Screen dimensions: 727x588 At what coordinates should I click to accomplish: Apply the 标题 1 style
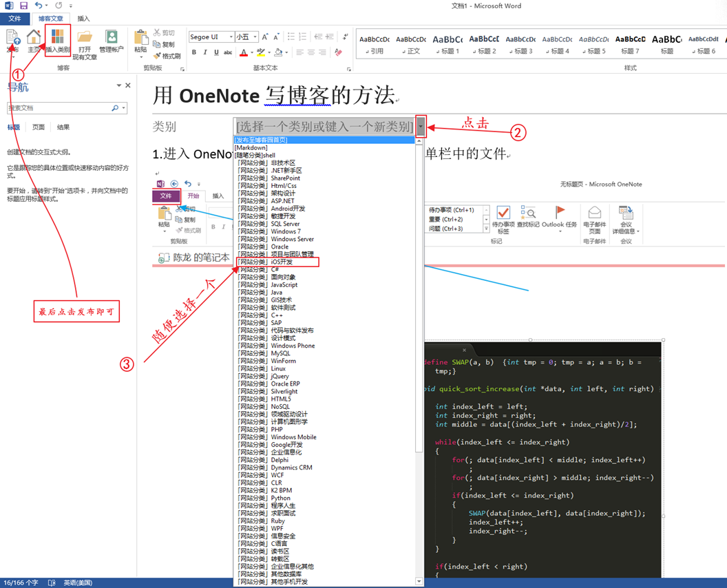(x=448, y=44)
